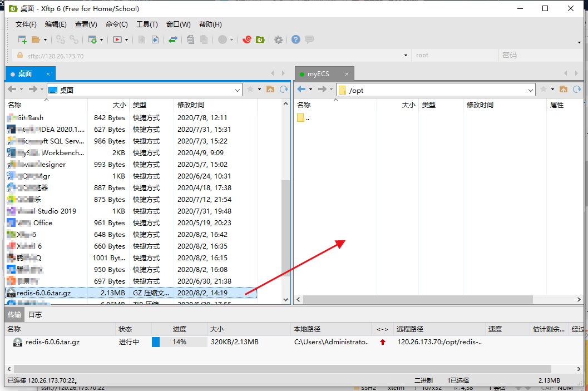Screen dimensions: 588x391
Task: Open the folder icon beside the /opt path
Action: [343, 89]
